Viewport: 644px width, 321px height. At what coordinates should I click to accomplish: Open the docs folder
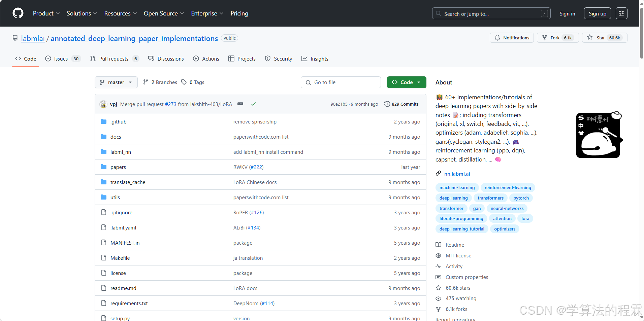click(116, 137)
